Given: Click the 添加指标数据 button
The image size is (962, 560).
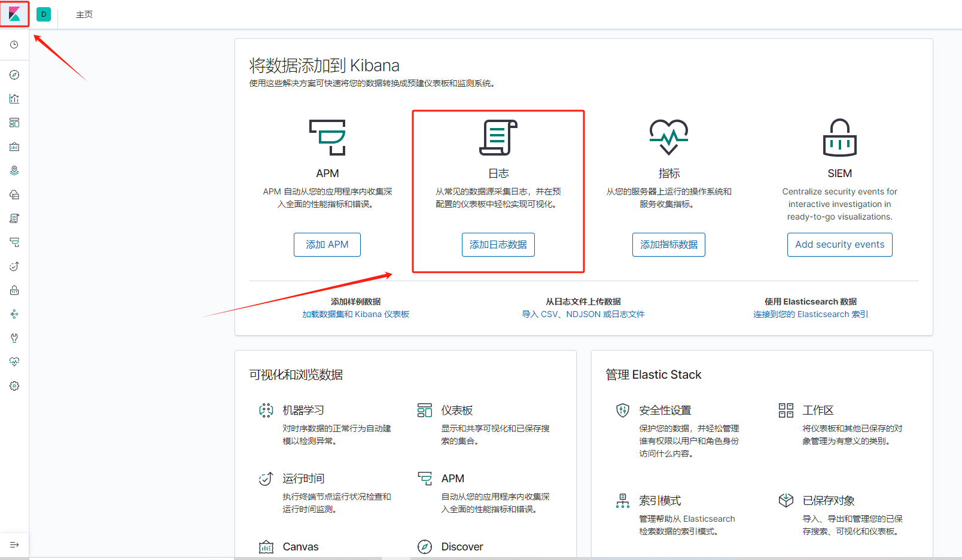Looking at the screenshot, I should click(x=669, y=245).
